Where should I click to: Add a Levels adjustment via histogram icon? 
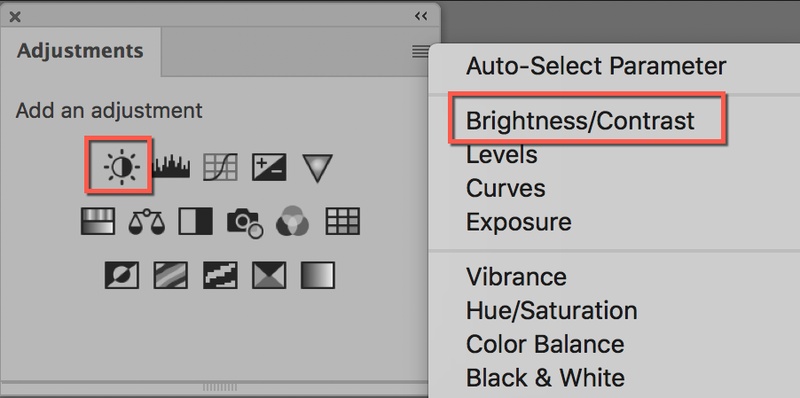pos(171,167)
